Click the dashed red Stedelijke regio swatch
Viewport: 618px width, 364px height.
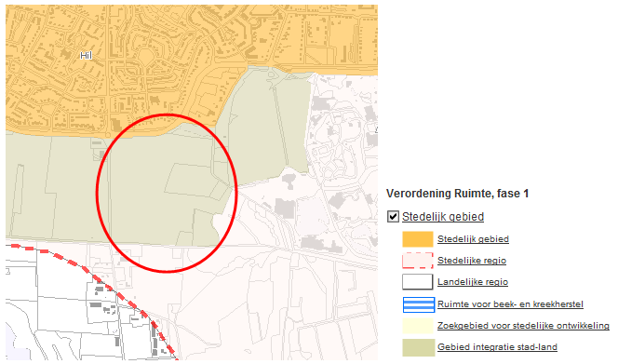point(417,261)
